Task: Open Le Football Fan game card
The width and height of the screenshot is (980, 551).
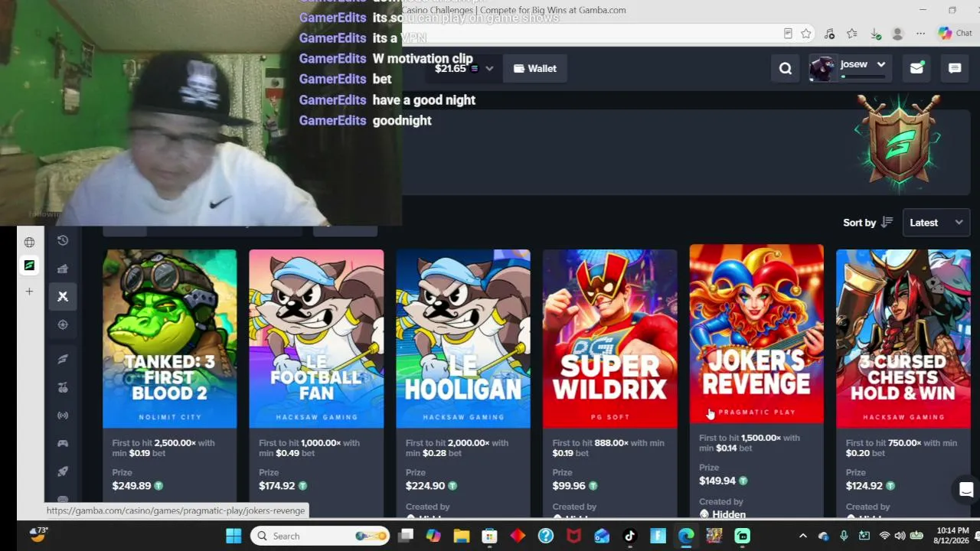Action: point(316,339)
